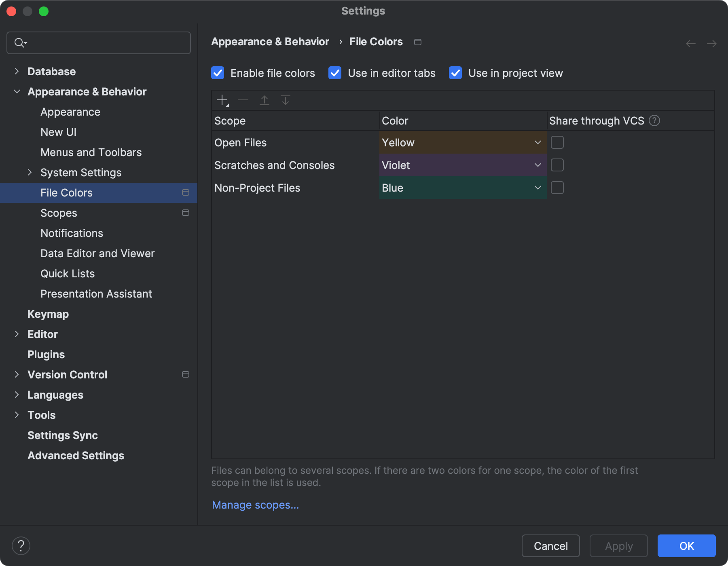This screenshot has height=566, width=728.
Task: Expand System Settings subtree
Action: click(x=30, y=172)
